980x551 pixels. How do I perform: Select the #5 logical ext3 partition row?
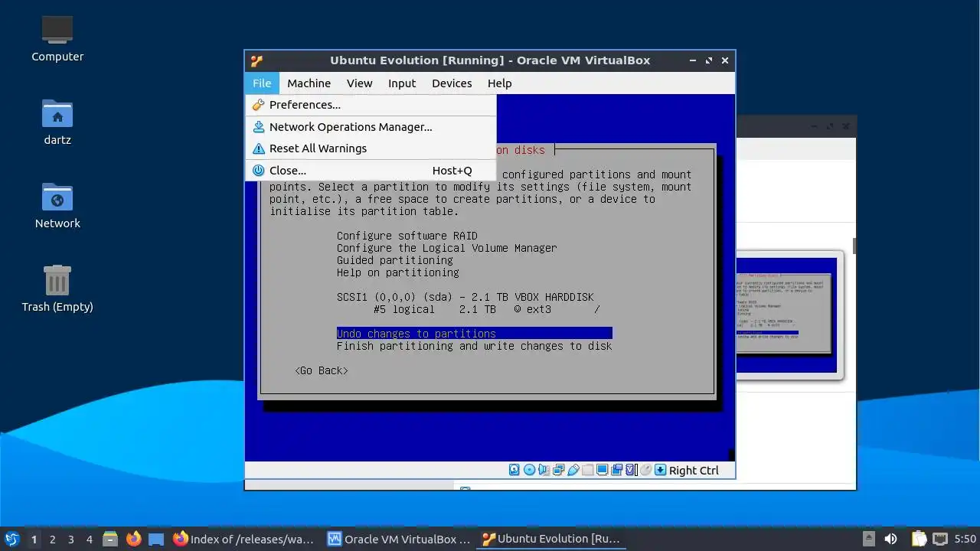coord(487,309)
